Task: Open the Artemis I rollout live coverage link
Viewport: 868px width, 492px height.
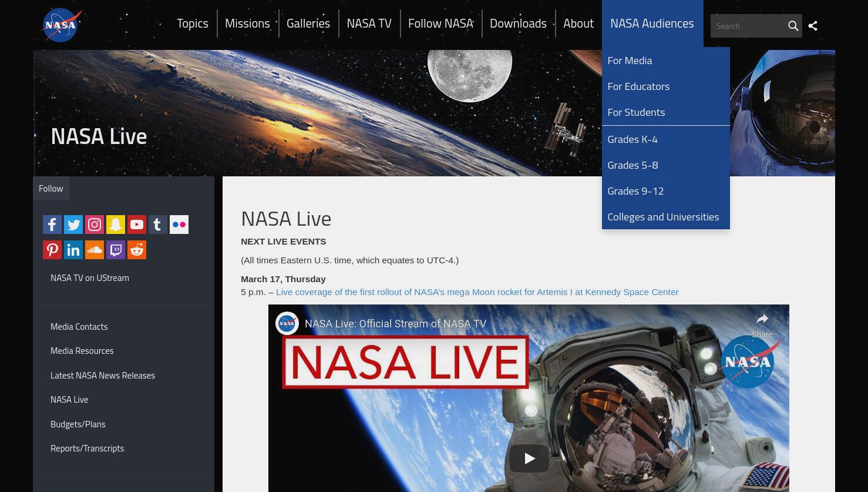Action: (477, 292)
